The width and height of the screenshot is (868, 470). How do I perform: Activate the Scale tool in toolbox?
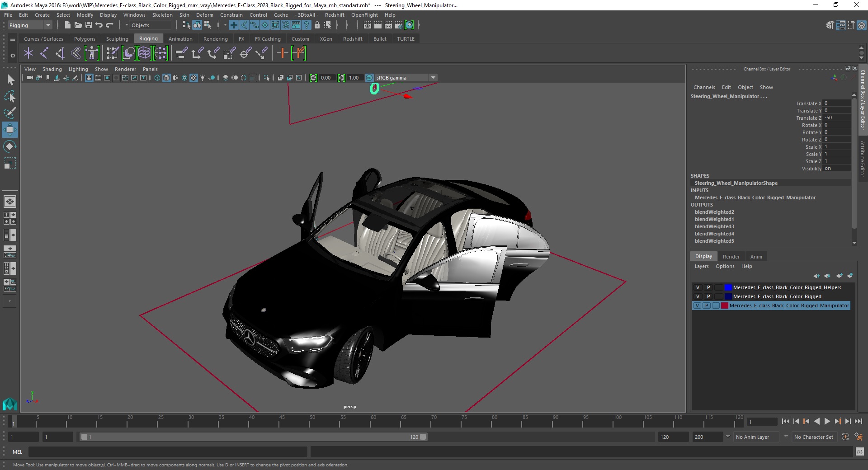[x=10, y=163]
